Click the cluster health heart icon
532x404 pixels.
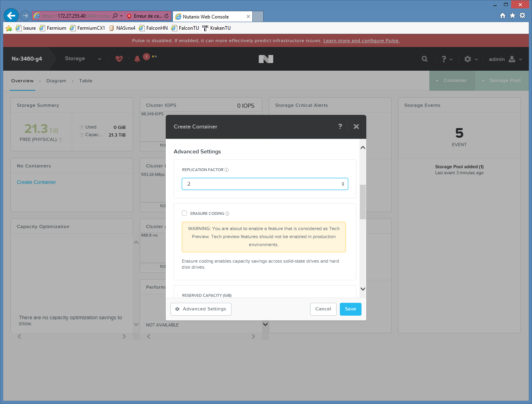click(119, 59)
